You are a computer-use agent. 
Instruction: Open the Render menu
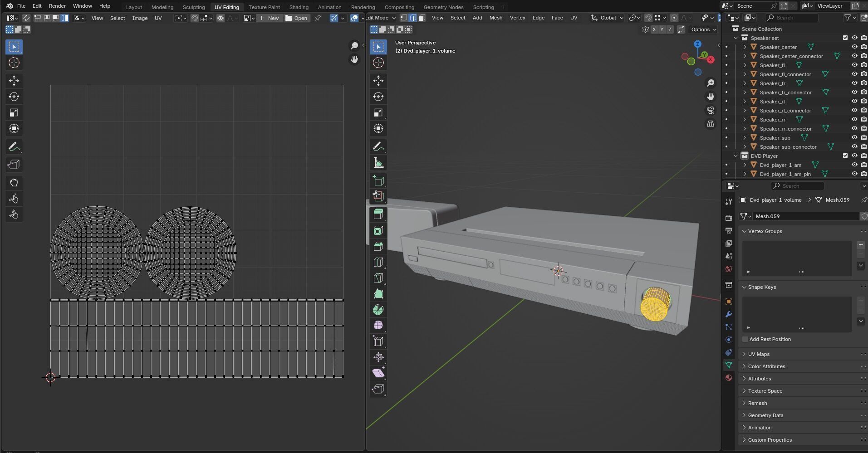pyautogui.click(x=57, y=6)
